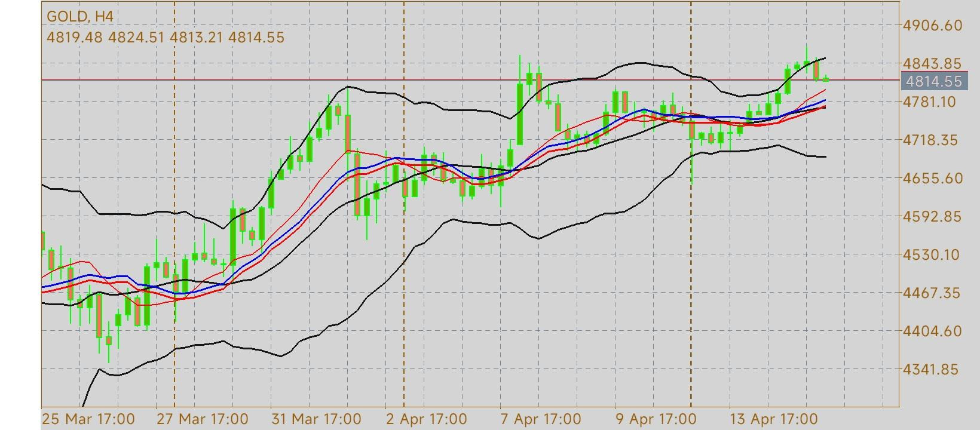Click the 25 Mar 17:00 time label

(x=88, y=419)
